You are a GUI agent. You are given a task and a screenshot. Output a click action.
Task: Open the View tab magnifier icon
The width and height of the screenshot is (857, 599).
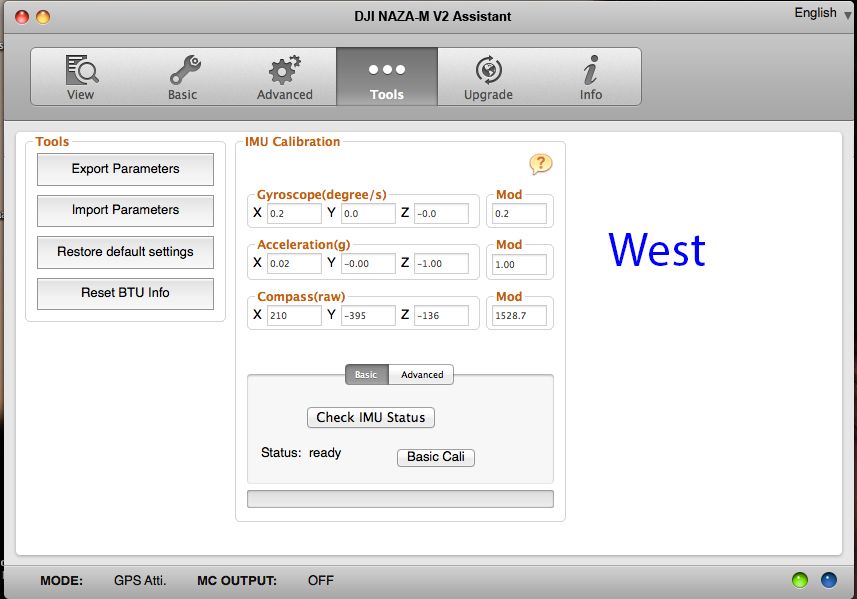coord(81,69)
